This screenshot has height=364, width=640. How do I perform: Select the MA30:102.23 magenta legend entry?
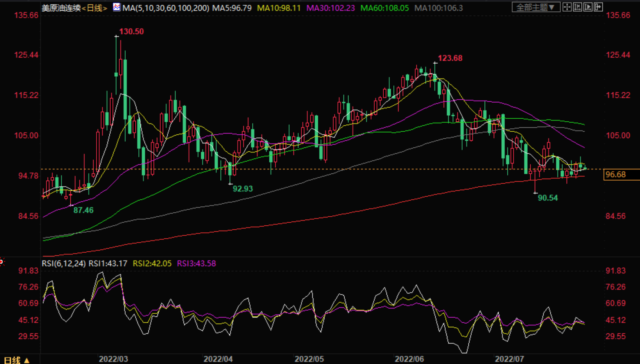[x=332, y=8]
